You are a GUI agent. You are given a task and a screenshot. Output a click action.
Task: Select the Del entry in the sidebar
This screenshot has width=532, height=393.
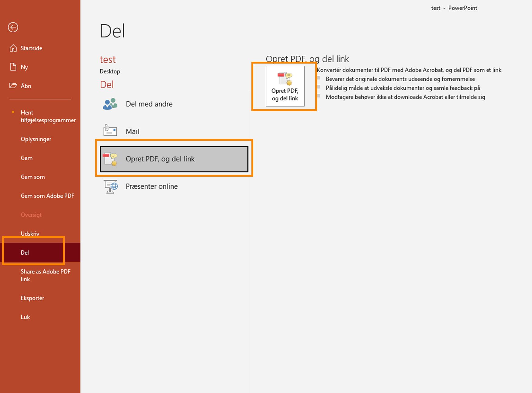pyautogui.click(x=25, y=252)
